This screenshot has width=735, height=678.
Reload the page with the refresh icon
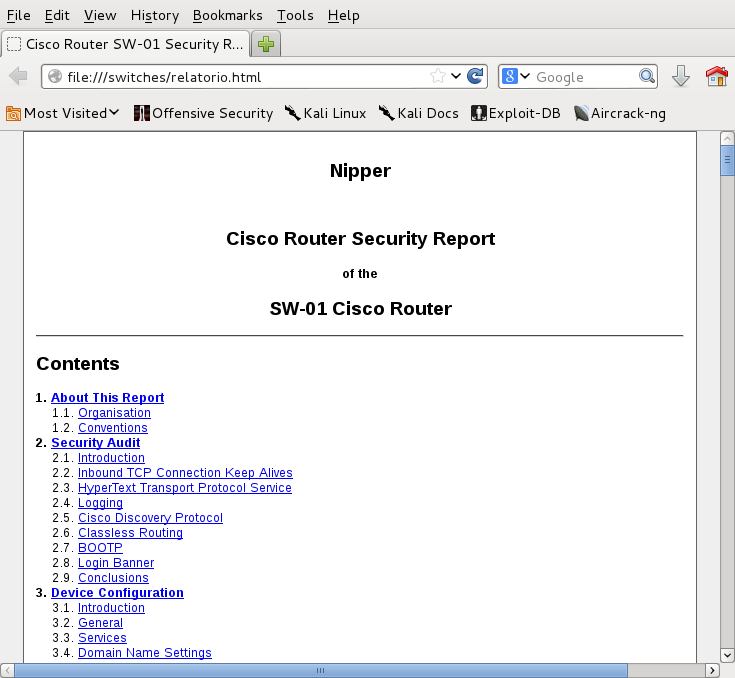(475, 76)
